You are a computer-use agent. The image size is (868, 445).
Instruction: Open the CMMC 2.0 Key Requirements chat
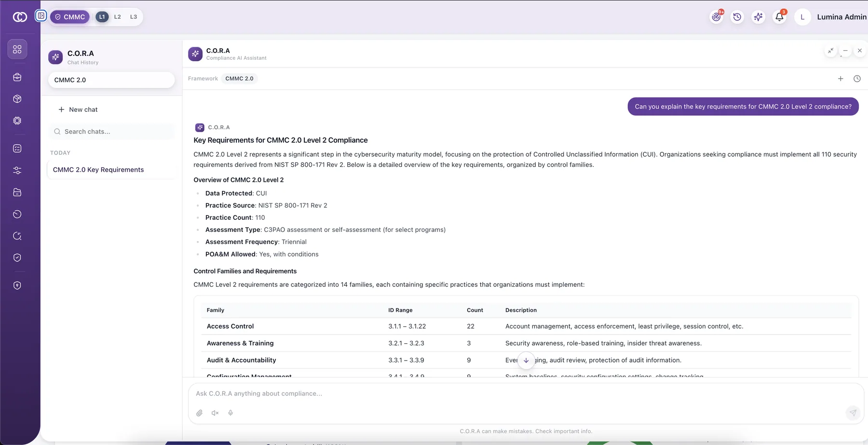click(111, 170)
